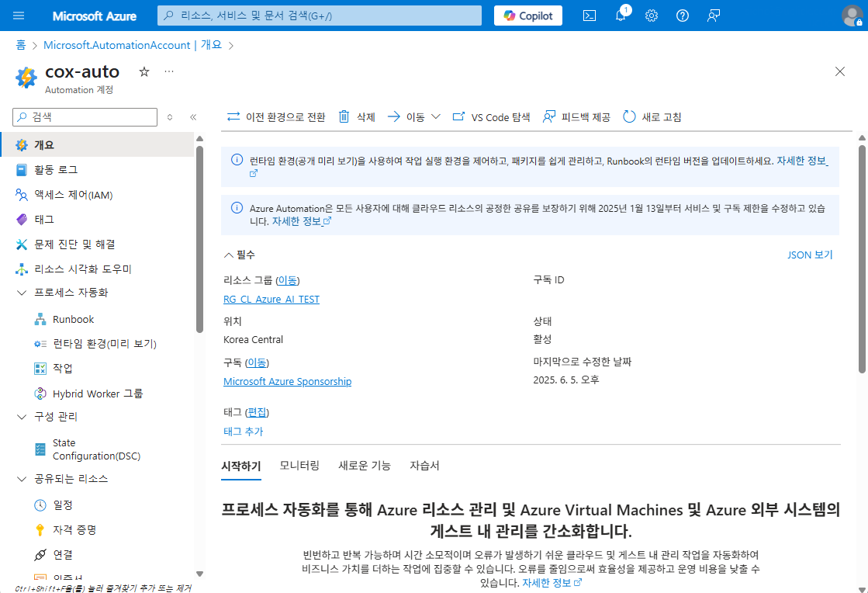Open Cloud Shell from top bar
Viewport: 868px width, 593px height.
tap(590, 16)
